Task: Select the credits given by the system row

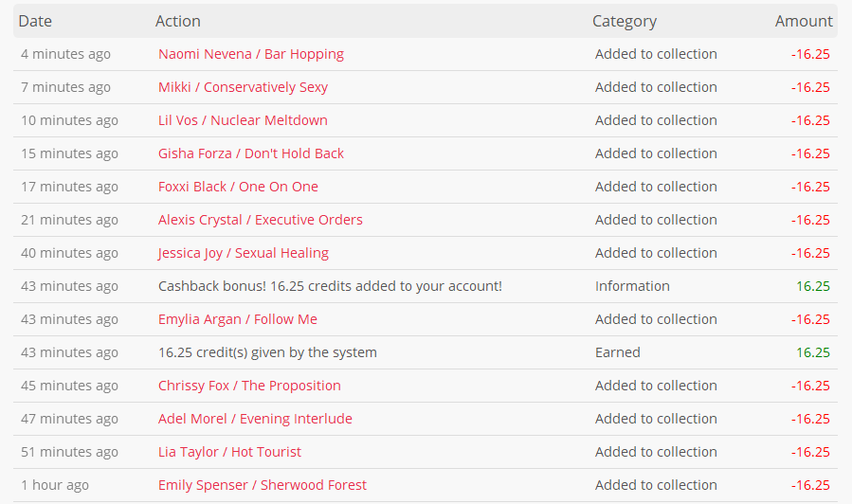Action: (426, 352)
